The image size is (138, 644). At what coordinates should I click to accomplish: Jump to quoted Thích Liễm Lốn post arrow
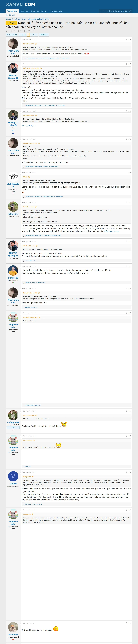click(x=37, y=246)
